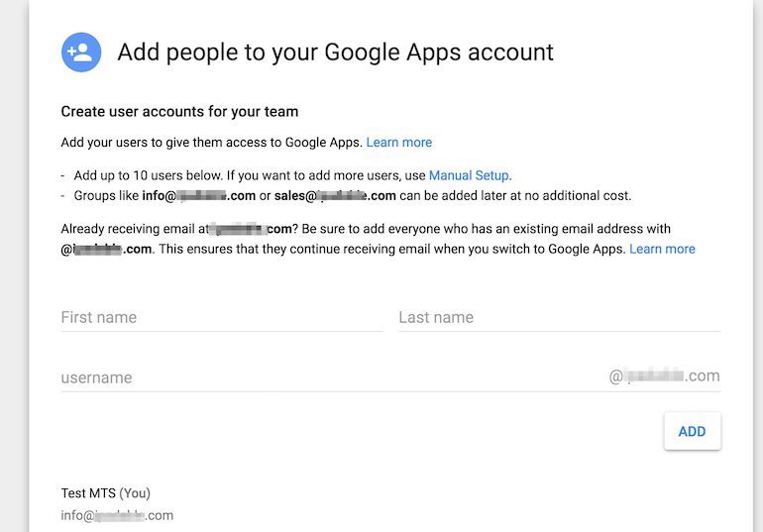Focus the Last name field
This screenshot has width=763, height=532.
[x=560, y=318]
